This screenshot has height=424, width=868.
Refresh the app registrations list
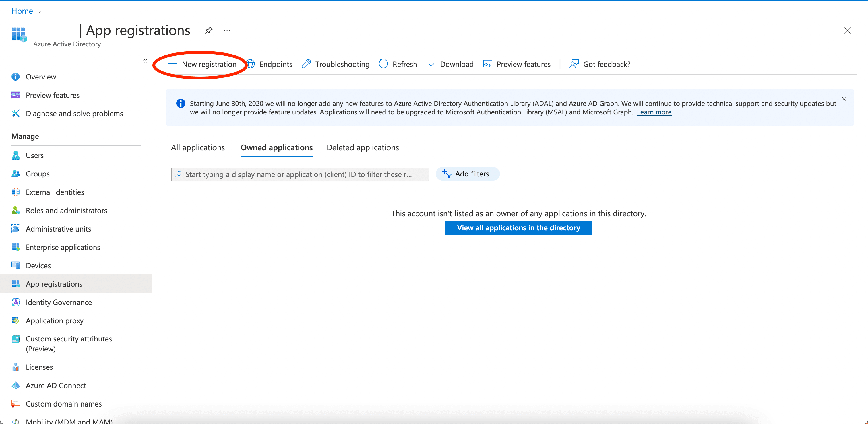click(398, 64)
